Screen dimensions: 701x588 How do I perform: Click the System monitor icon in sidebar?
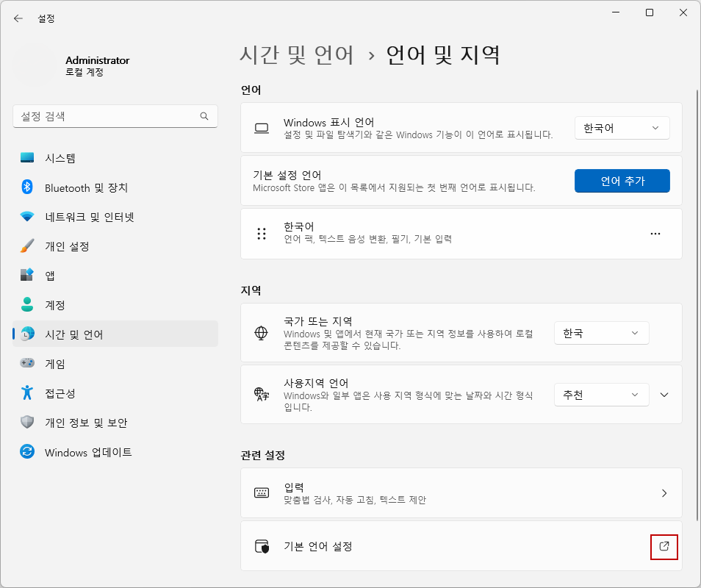[x=27, y=157]
